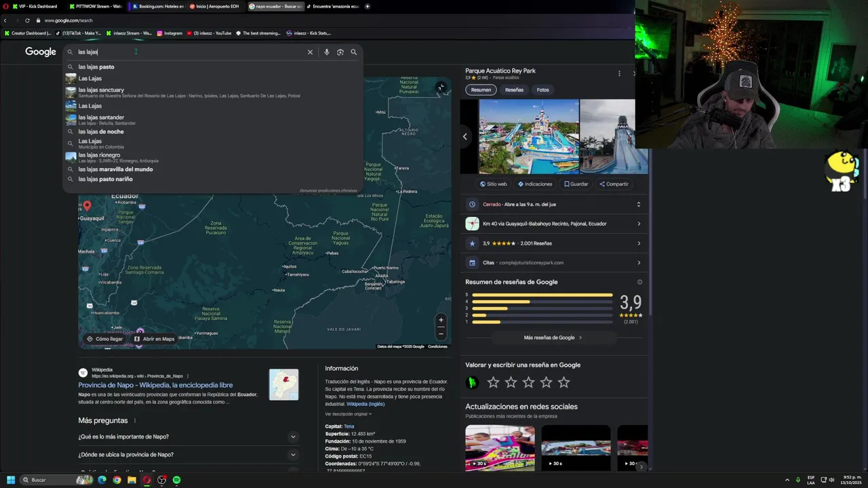The height and width of the screenshot is (488, 868).
Task: Click 'Cómo llegar' on the map
Action: (x=104, y=339)
